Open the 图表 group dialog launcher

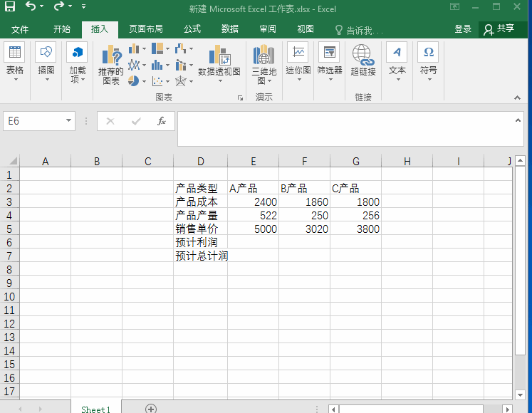click(240, 98)
